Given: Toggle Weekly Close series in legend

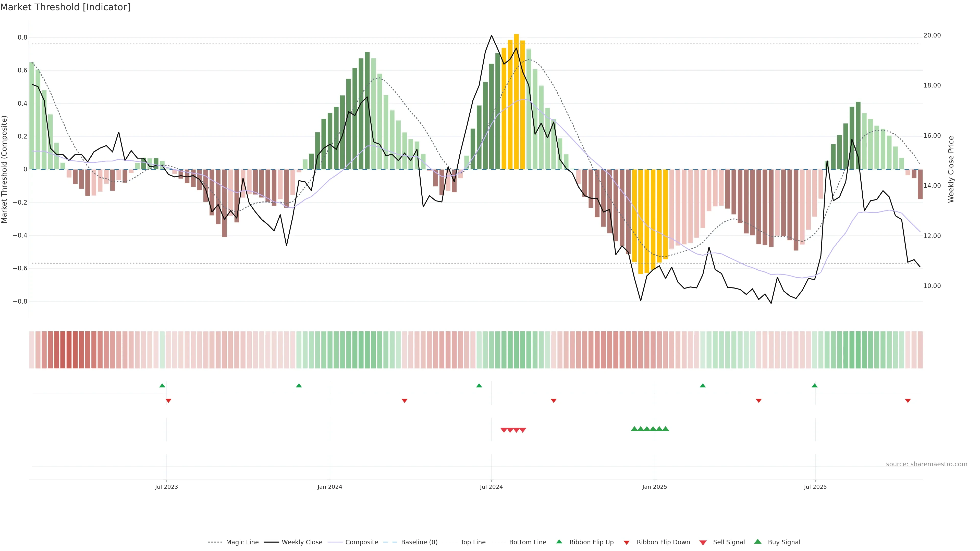Looking at the screenshot, I should tap(302, 542).
